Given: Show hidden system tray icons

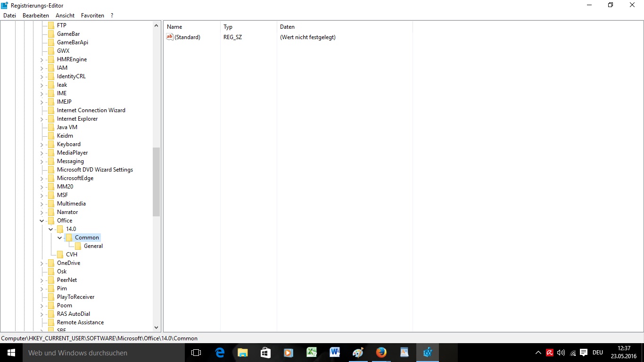Looking at the screenshot, I should pyautogui.click(x=538, y=353).
